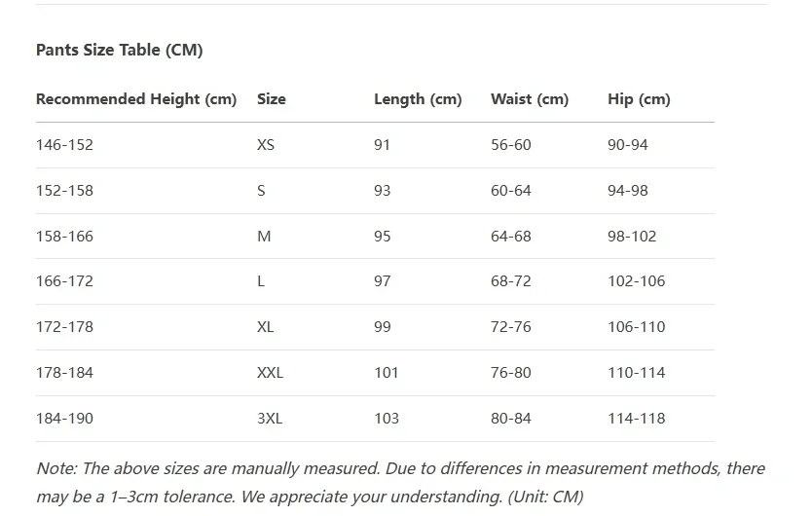Click the 106-110 hip value

[637, 327]
